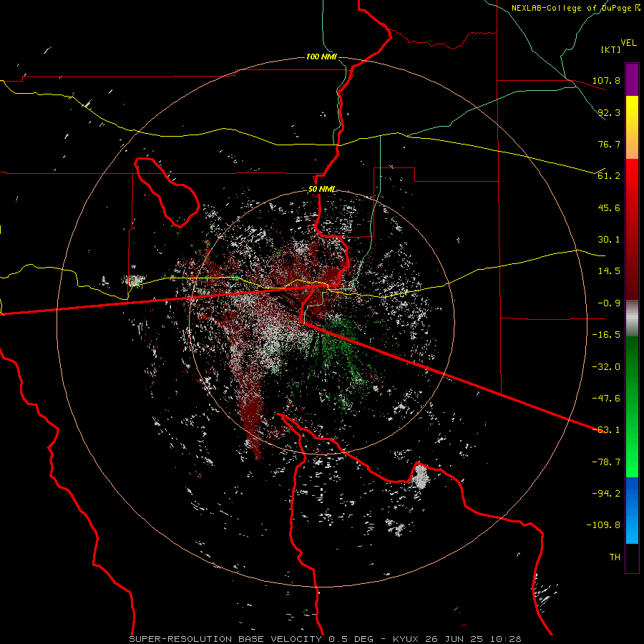The image size is (644, 644).
Task: Click the 107.8 velocity scale value
Action: [606, 80]
